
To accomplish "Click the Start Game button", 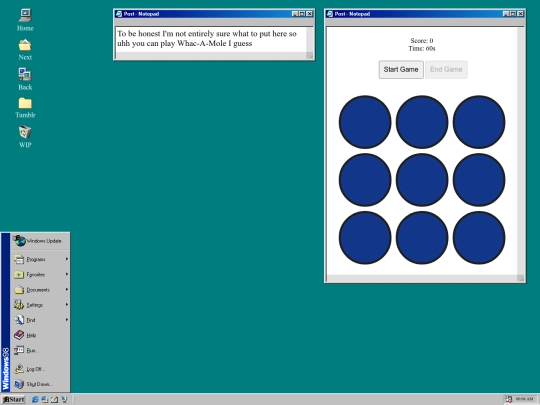I will (401, 70).
